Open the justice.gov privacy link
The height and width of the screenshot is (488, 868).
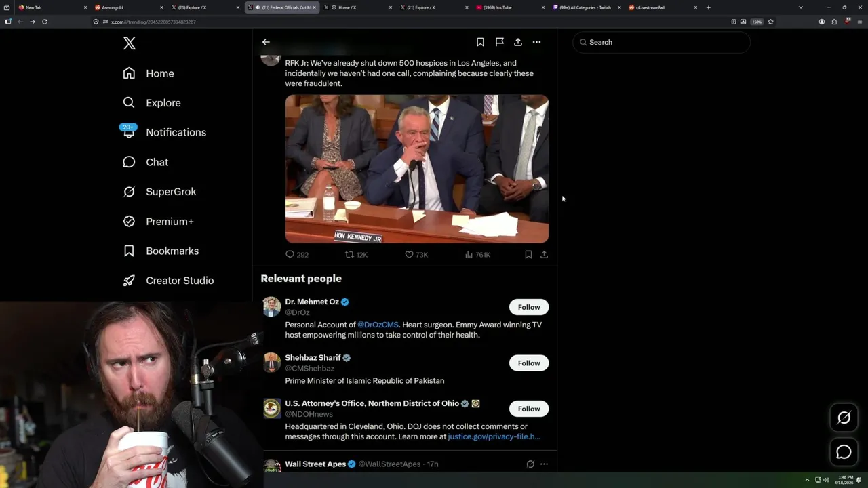[494, 436]
